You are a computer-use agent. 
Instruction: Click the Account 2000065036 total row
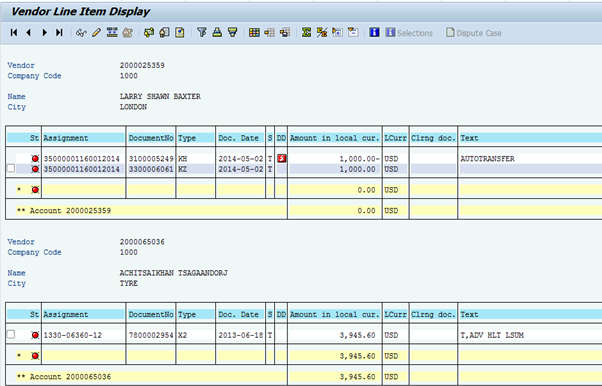pyautogui.click(x=303, y=376)
